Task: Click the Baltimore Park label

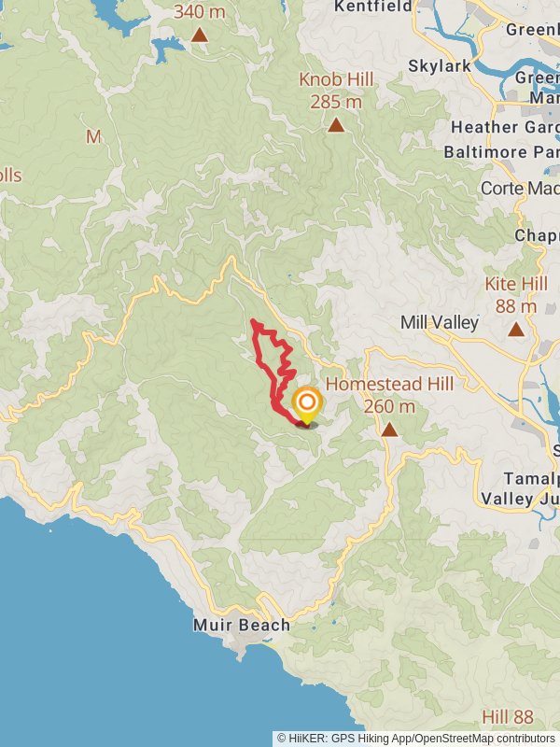Action: coord(501,152)
